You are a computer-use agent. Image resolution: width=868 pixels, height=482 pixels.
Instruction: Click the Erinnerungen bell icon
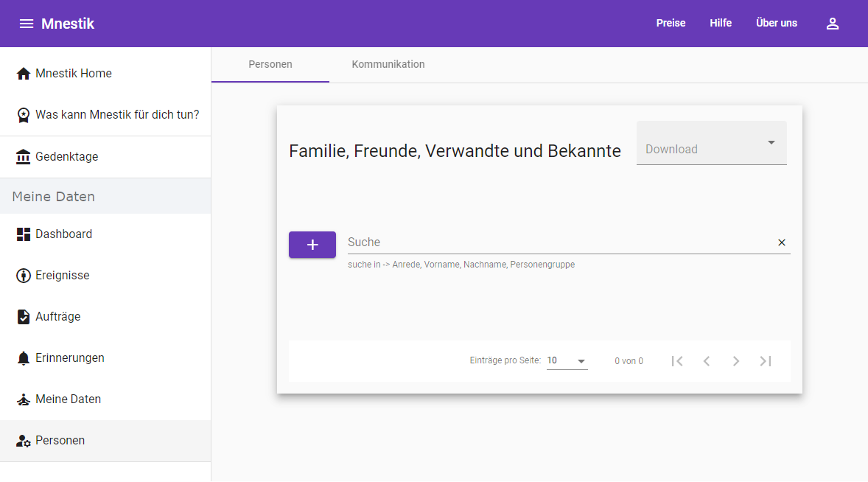pyautogui.click(x=23, y=358)
